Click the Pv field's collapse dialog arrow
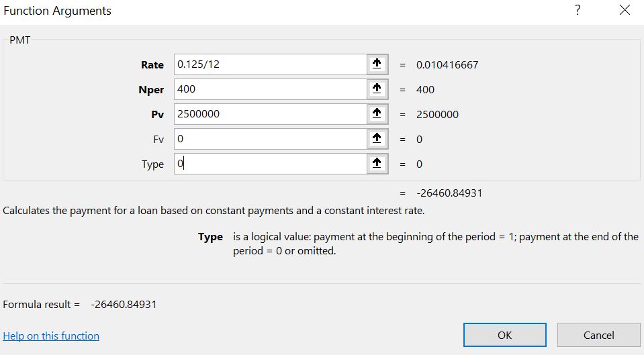This screenshot has width=644, height=355. click(377, 114)
